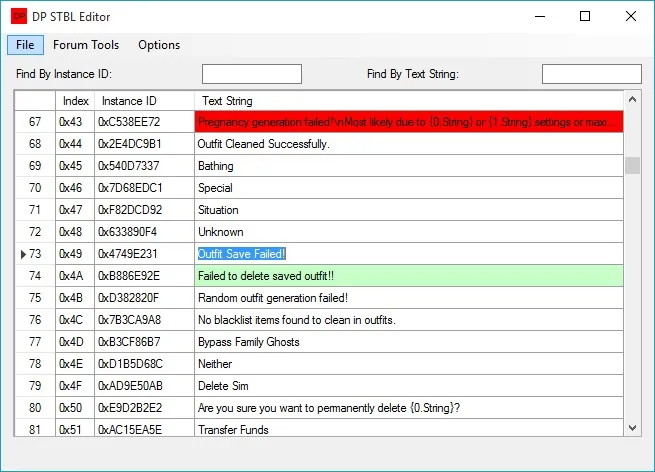
Task: Select the Outfit Cleaned Successfully cell
Action: click(409, 144)
